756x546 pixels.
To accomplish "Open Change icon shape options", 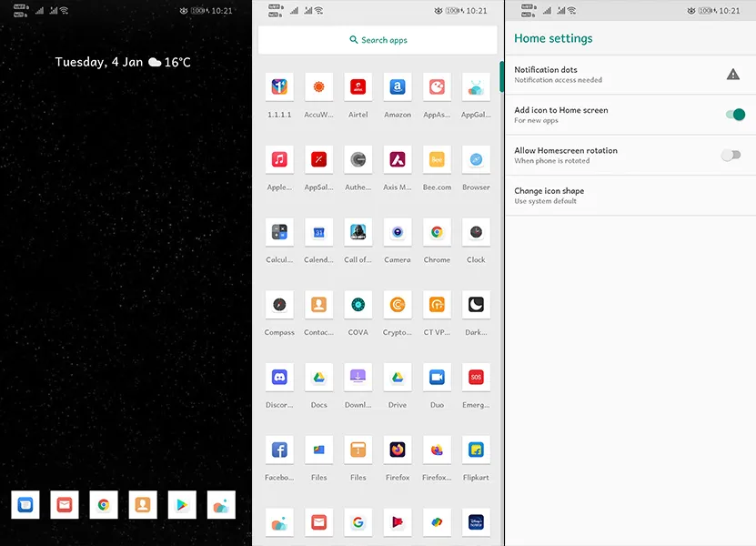I will point(591,196).
